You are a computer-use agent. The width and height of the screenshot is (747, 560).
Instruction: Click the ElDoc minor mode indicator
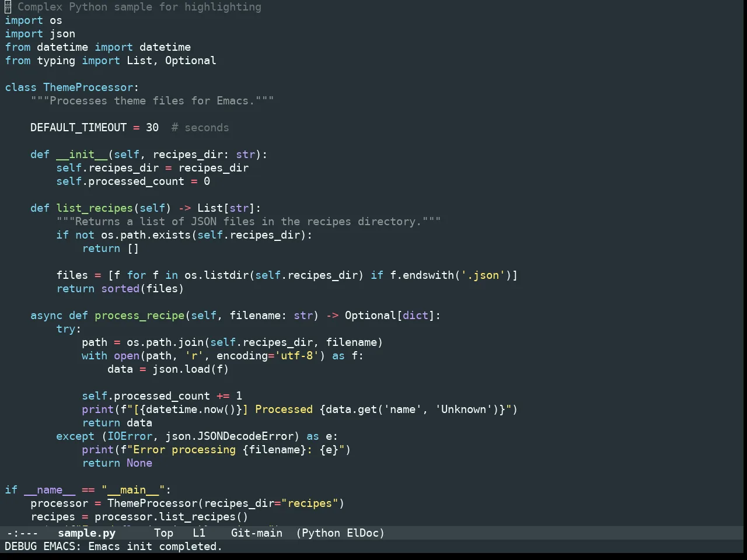click(x=363, y=533)
